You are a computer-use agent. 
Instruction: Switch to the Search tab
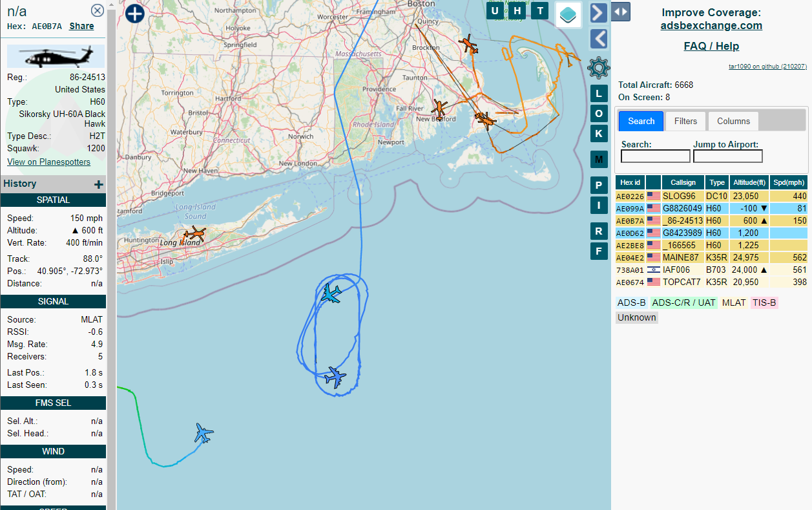pyautogui.click(x=641, y=121)
